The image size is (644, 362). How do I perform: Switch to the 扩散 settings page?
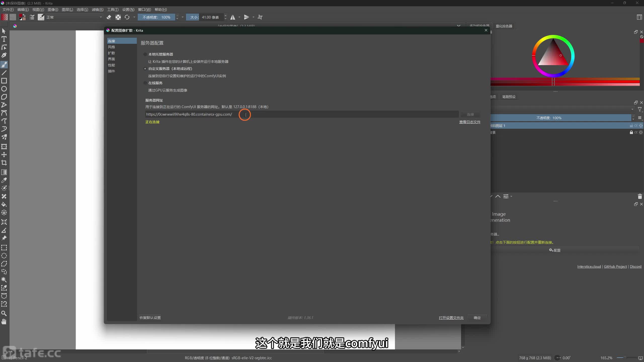pos(122,53)
